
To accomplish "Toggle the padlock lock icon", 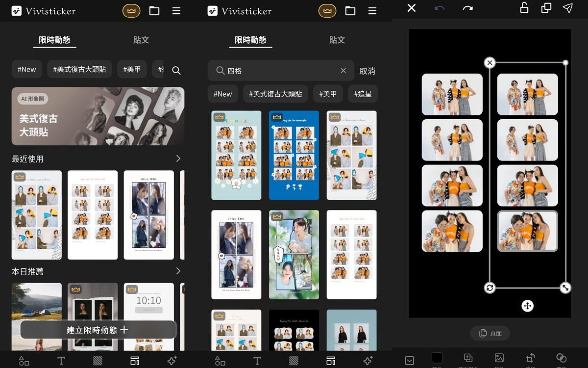I will tap(524, 8).
